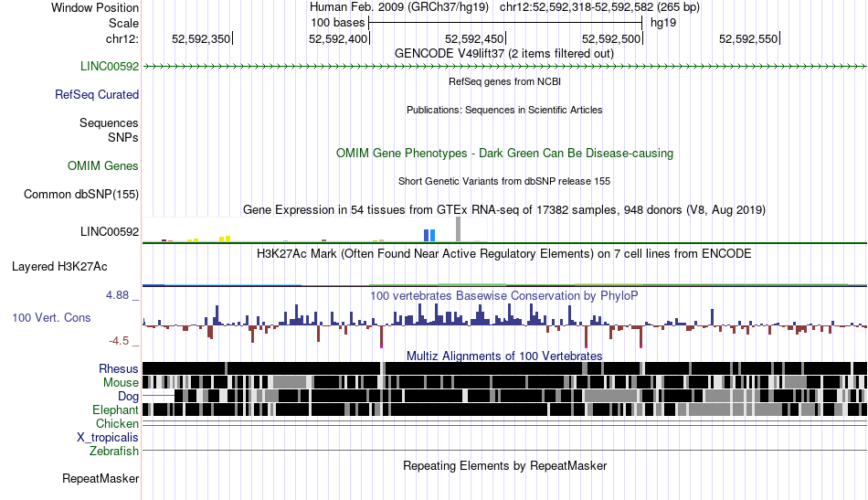Click the 52,592,450 ruler position
Viewport: 868px width, 500px height.
(x=474, y=38)
